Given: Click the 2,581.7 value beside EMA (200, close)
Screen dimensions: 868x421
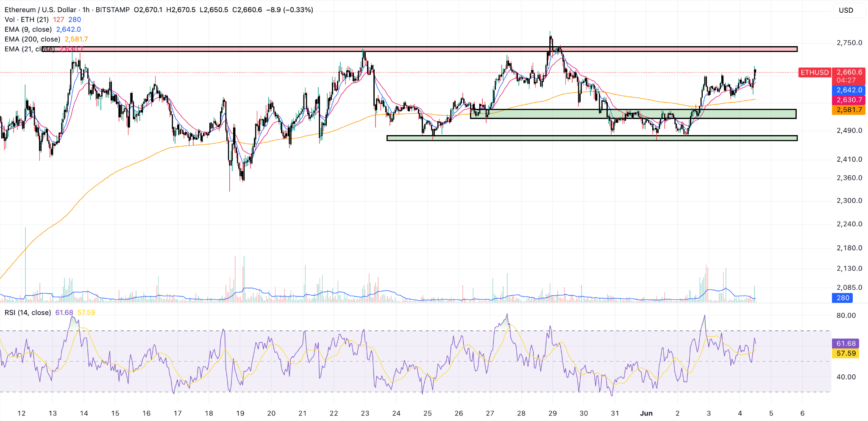Looking at the screenshot, I should [76, 39].
